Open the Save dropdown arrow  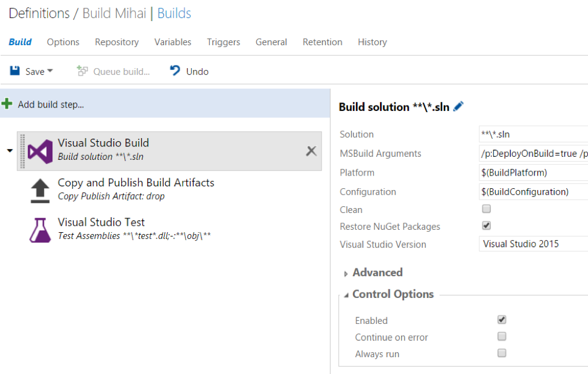coord(50,71)
